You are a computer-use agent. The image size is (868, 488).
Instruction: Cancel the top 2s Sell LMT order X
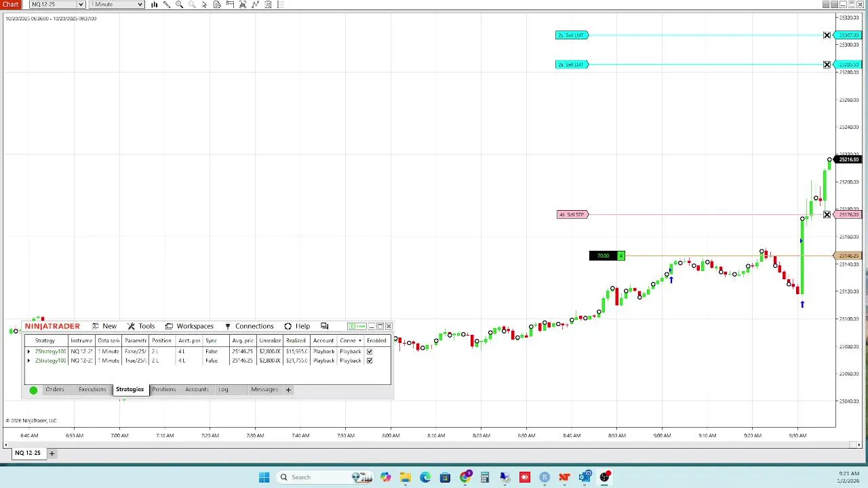point(827,35)
